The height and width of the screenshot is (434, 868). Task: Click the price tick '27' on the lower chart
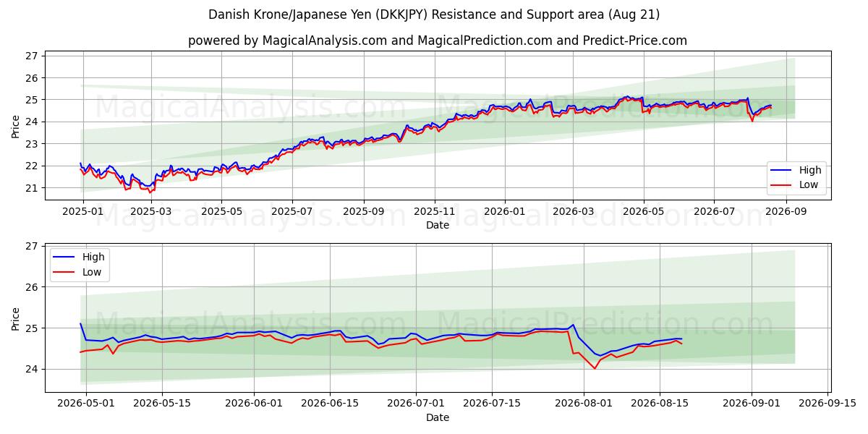(33, 247)
